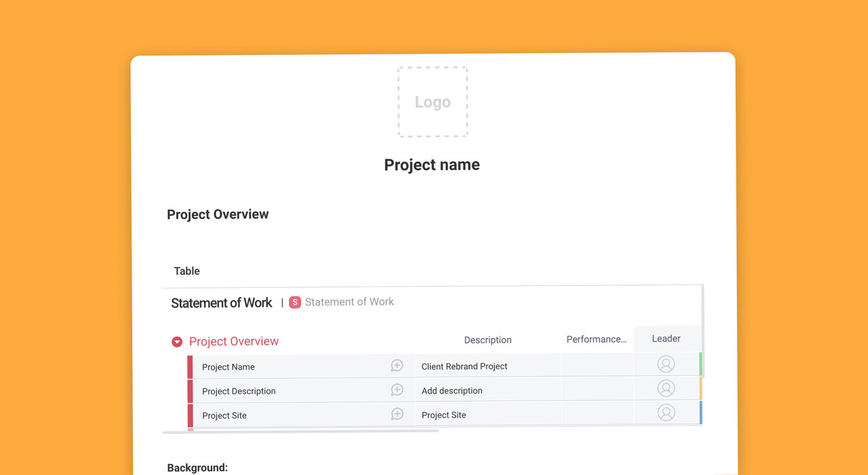The image size is (868, 475).
Task: Click the Performance column header
Action: [x=596, y=339]
